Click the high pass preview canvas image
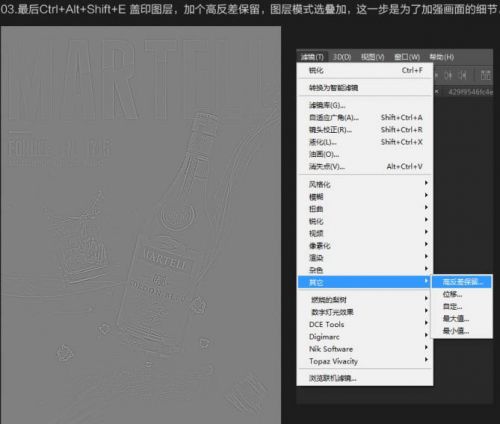Viewport: 500px width, 424px height. pyautogui.click(x=141, y=225)
